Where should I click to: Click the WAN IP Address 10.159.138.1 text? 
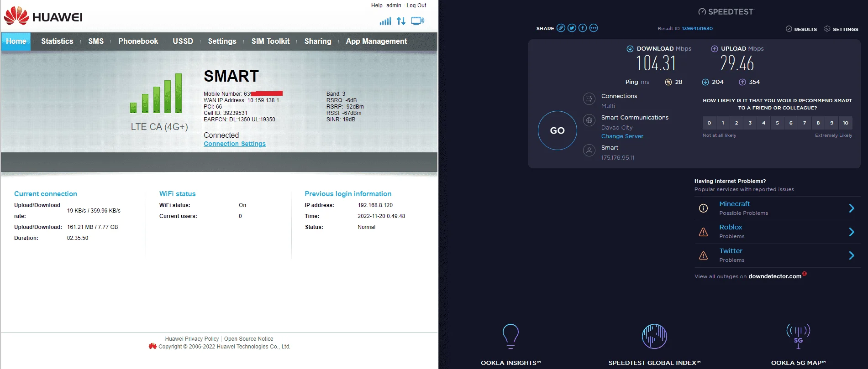click(241, 100)
